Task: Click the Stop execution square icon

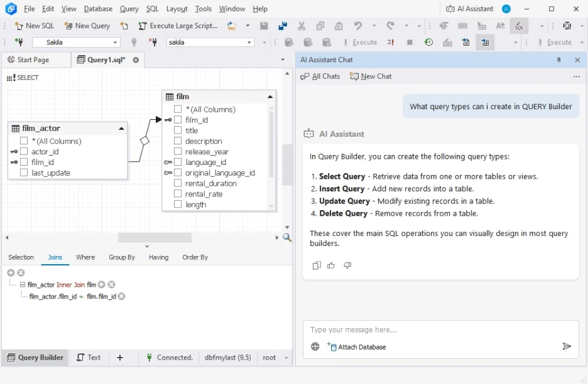Action: coord(410,42)
